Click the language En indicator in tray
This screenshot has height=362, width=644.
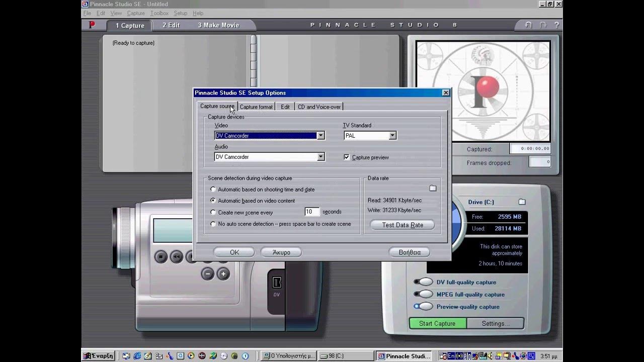[452, 356]
